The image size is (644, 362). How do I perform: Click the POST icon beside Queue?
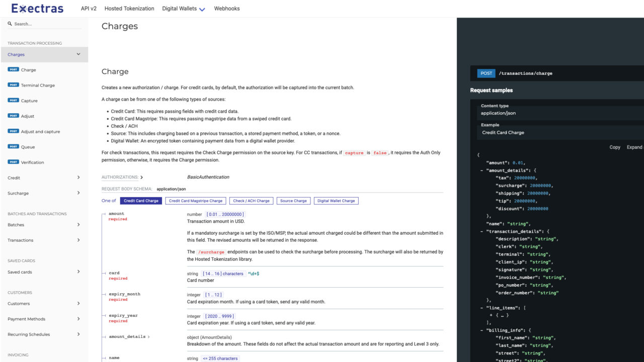(x=13, y=146)
